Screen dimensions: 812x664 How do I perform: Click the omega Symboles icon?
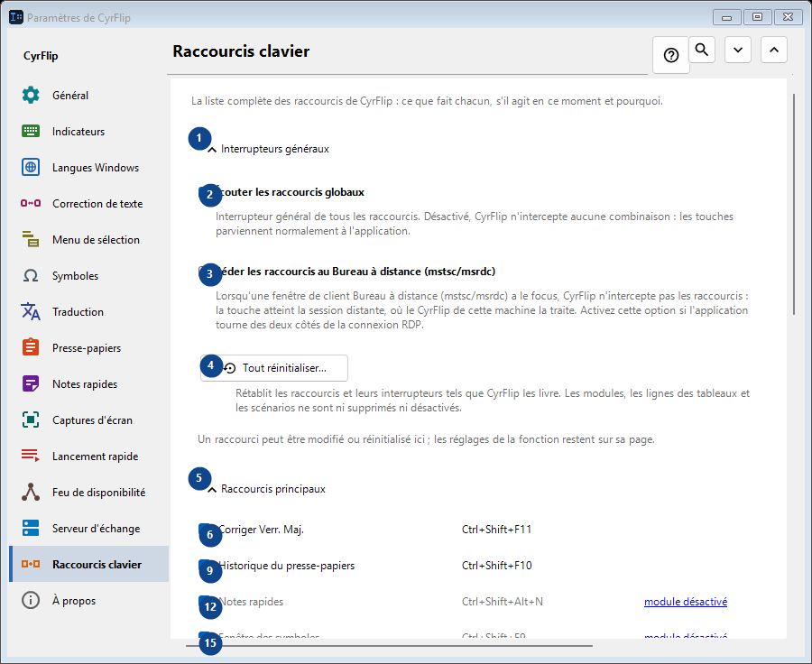(x=31, y=275)
